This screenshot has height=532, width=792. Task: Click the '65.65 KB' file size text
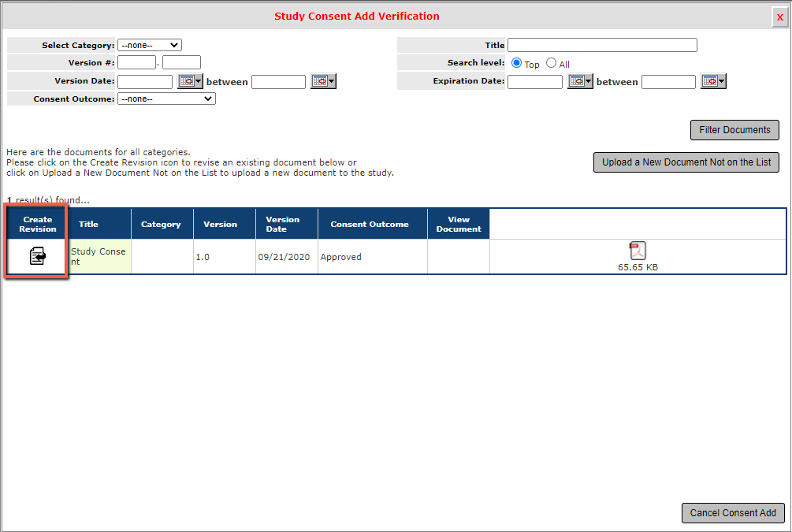638,267
